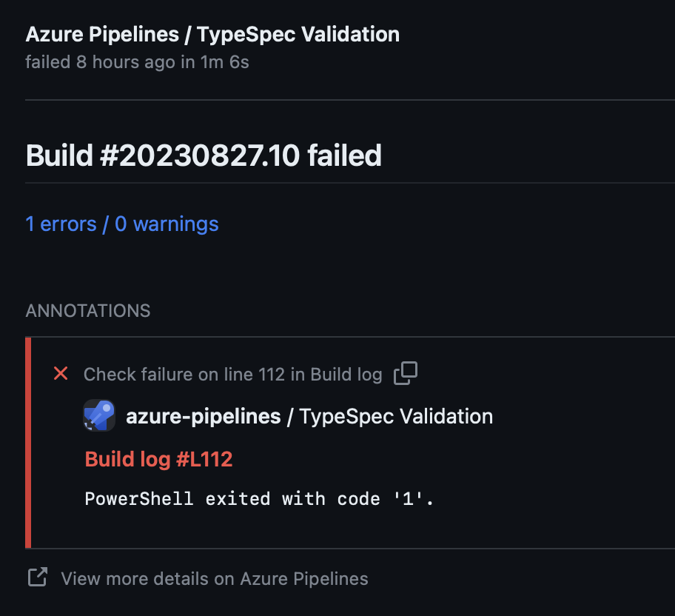Click the copy icon beside Build log text
The width and height of the screenshot is (675, 616).
coord(404,374)
